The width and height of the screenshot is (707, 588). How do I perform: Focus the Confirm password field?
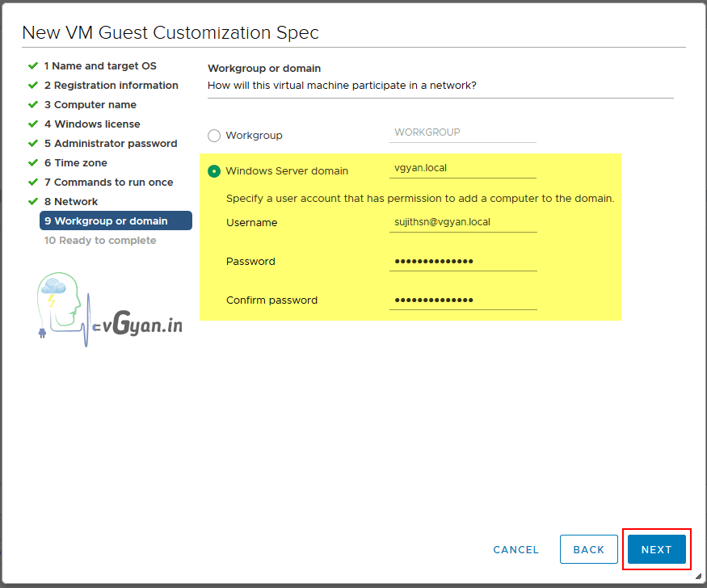tap(462, 300)
